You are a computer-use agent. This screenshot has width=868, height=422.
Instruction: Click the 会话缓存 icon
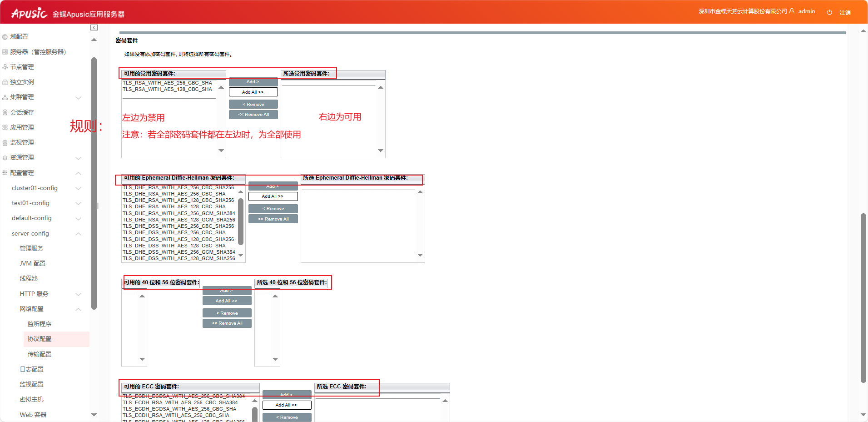(5, 112)
